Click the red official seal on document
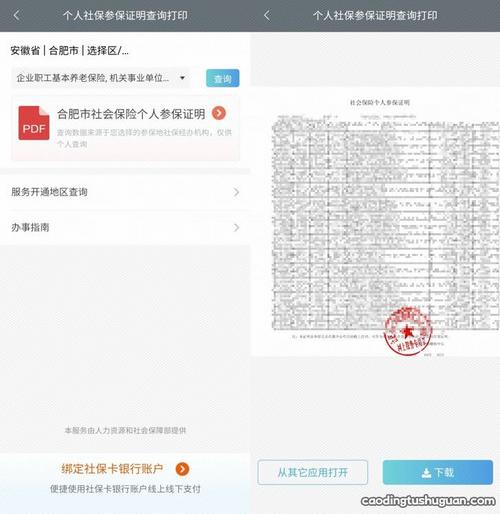500x514 pixels. click(408, 332)
